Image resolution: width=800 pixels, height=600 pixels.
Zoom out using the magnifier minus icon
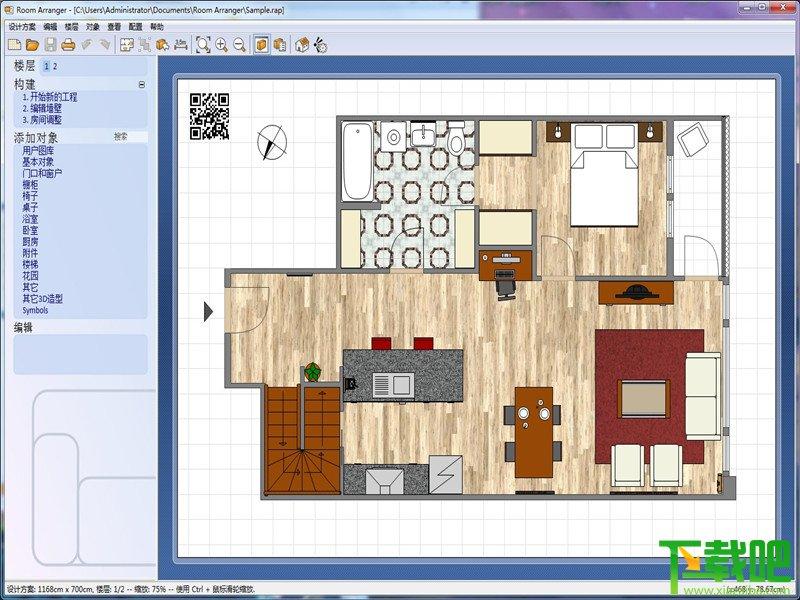[x=239, y=45]
